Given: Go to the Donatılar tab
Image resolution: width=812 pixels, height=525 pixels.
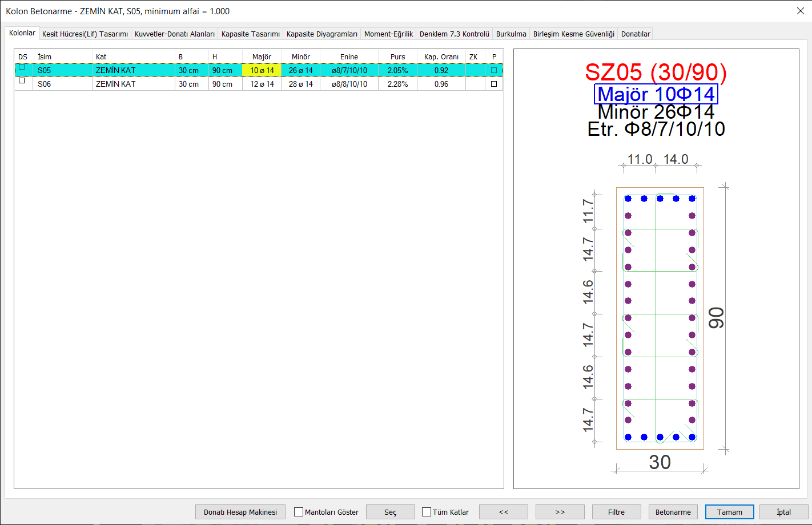Looking at the screenshot, I should pyautogui.click(x=636, y=34).
